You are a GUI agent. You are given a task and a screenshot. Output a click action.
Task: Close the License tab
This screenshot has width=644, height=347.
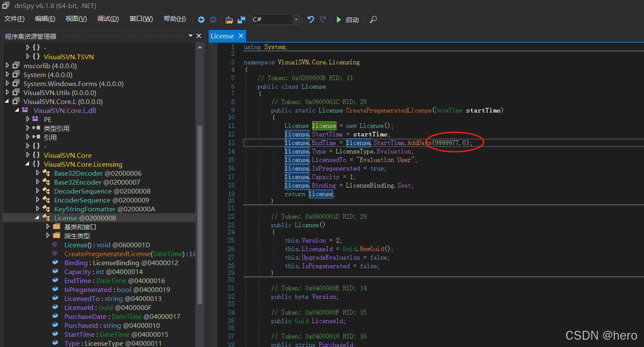tap(241, 36)
